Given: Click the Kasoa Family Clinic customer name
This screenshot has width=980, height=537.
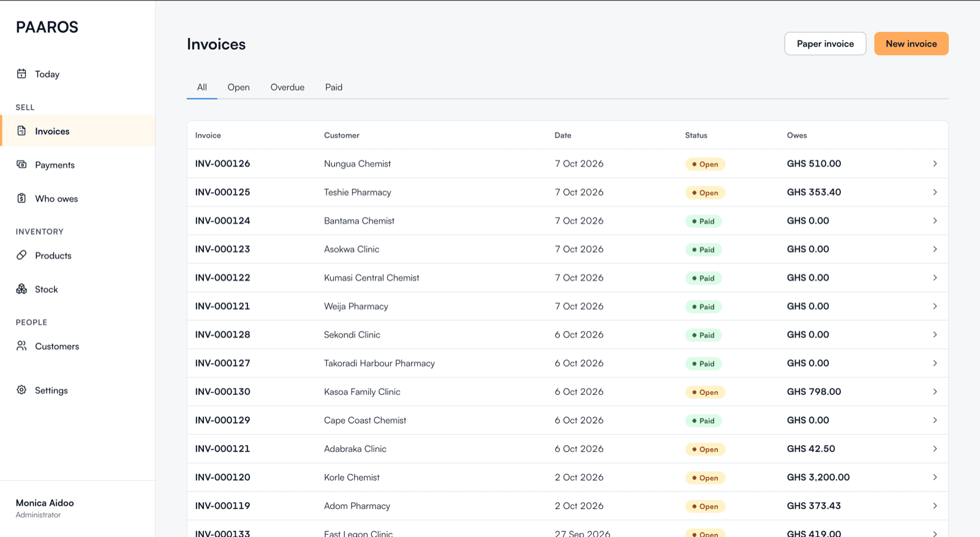Looking at the screenshot, I should click(x=362, y=392).
